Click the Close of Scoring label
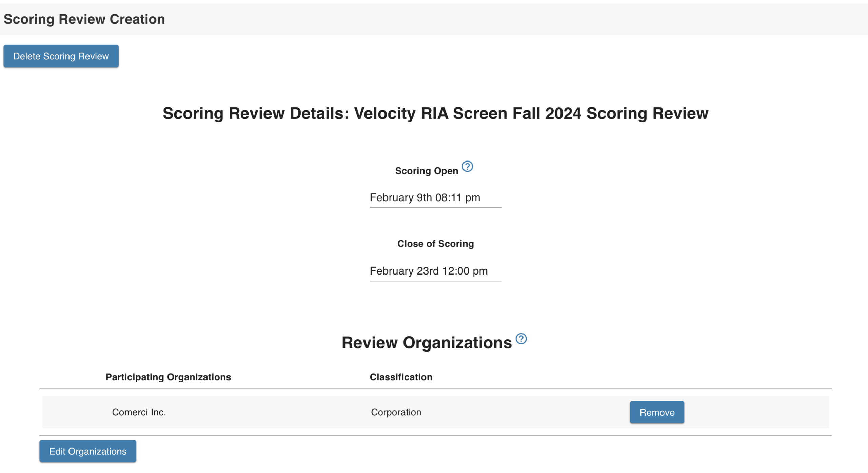The height and width of the screenshot is (473, 868). 435,243
